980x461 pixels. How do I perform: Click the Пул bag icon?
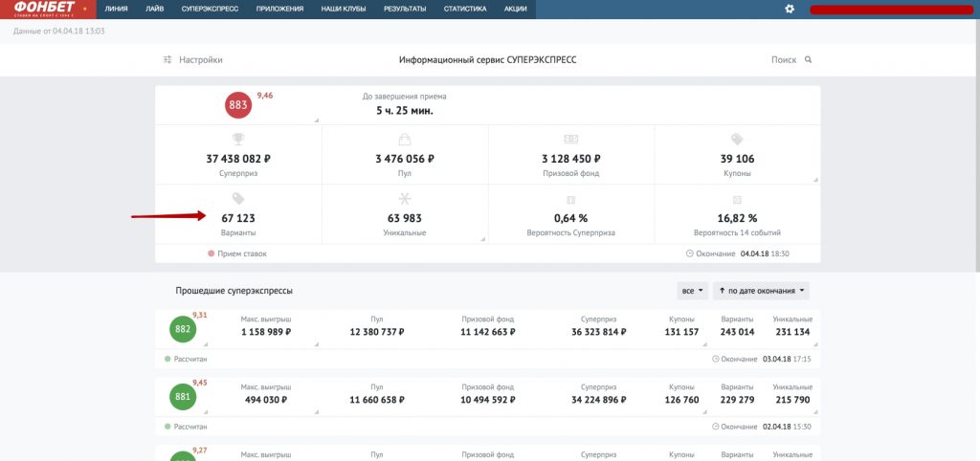pyautogui.click(x=405, y=139)
